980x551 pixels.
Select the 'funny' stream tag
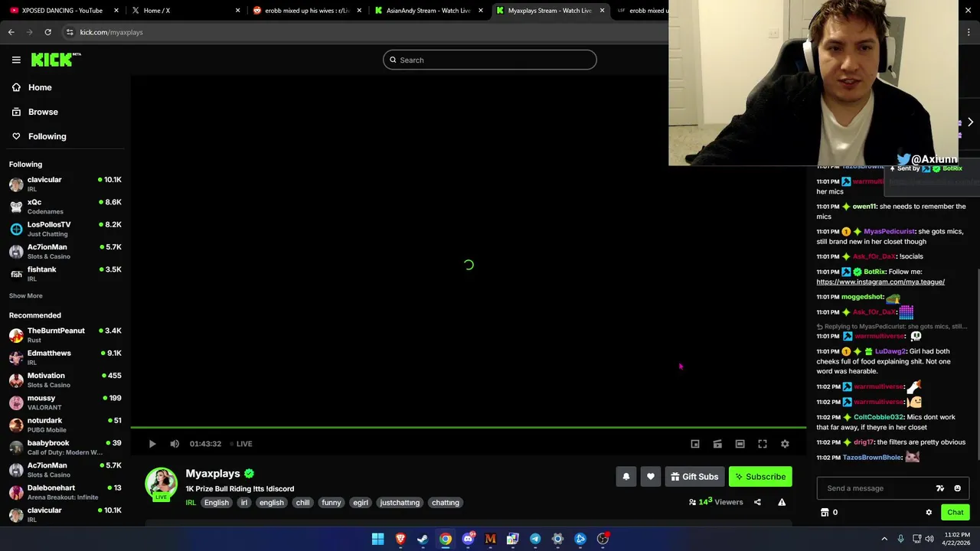(332, 503)
